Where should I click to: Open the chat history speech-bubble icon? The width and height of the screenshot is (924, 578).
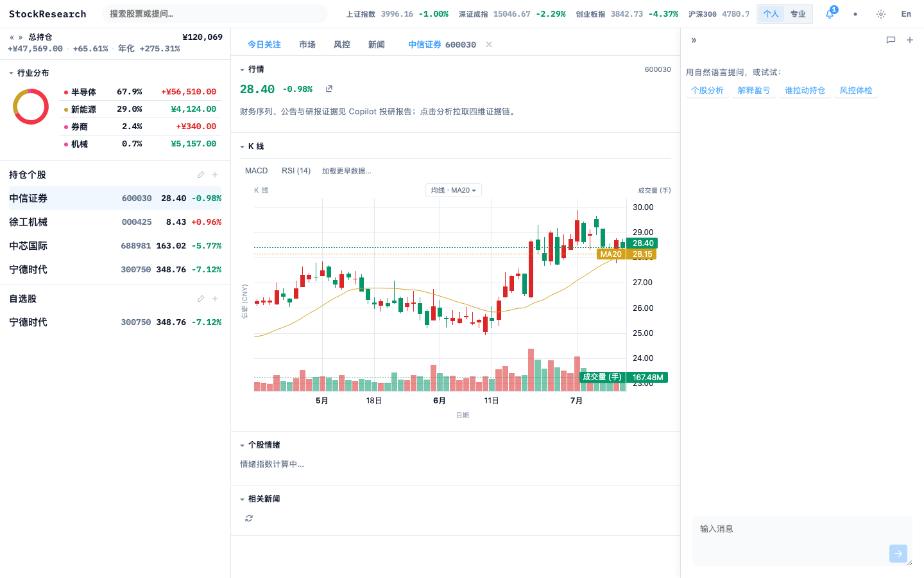pyautogui.click(x=891, y=40)
